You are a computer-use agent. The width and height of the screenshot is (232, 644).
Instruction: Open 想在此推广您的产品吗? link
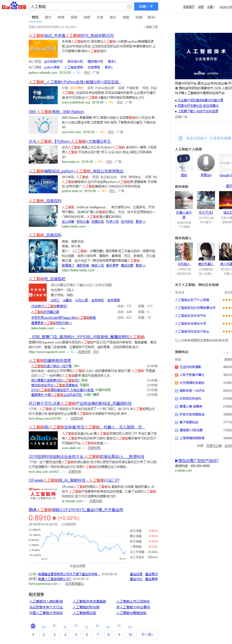click(197, 461)
